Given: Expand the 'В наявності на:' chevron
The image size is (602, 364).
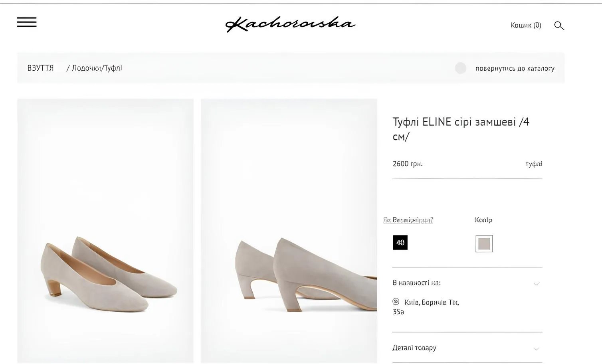Looking at the screenshot, I should [536, 284].
